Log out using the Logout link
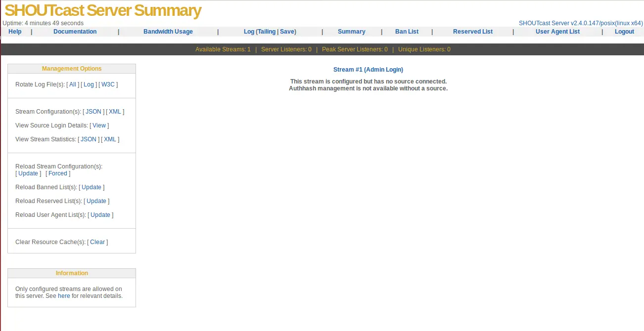644x331 pixels. (x=624, y=32)
